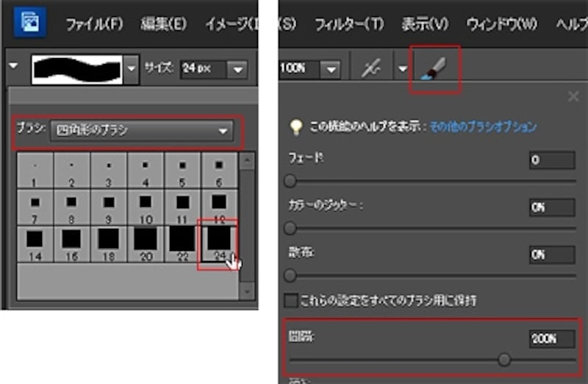Select the square brush size 18

tap(108, 244)
